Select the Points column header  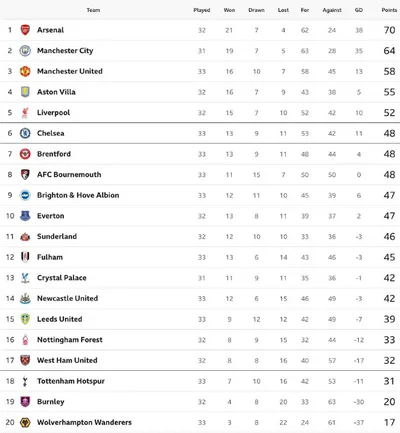(389, 10)
